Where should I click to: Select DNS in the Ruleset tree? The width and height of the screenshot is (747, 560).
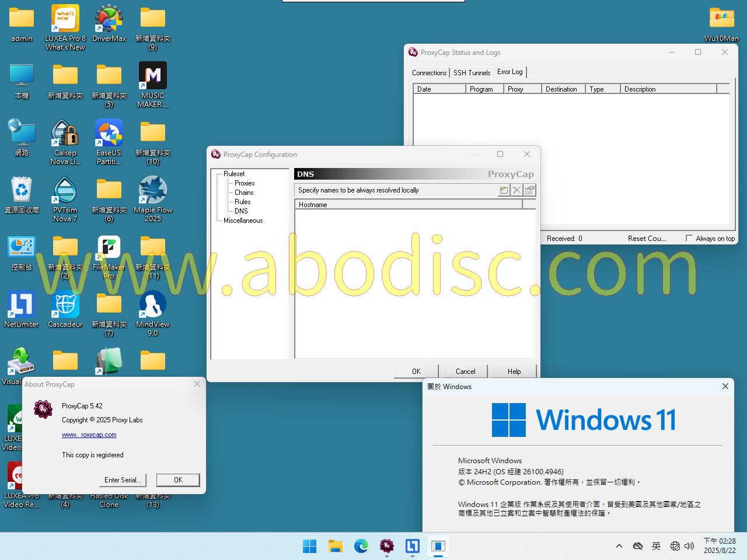pos(241,211)
